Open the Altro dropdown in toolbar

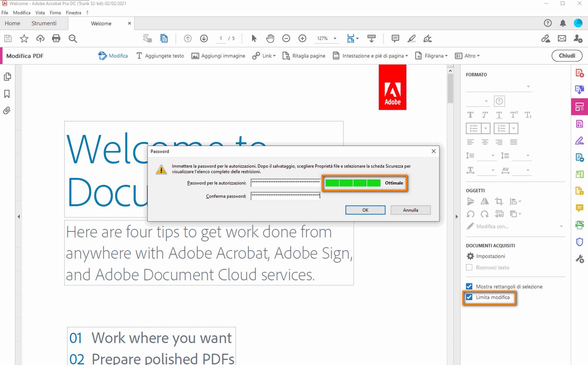(x=478, y=56)
